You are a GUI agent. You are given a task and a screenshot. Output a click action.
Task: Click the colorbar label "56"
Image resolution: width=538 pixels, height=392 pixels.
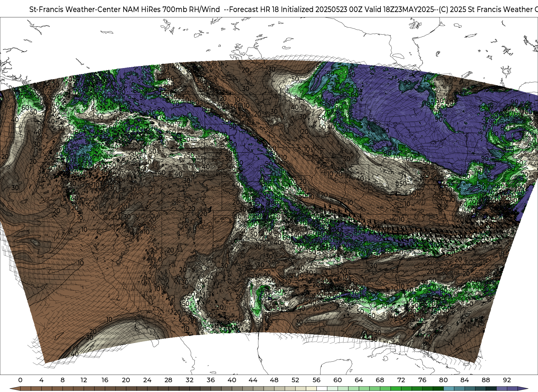coord(316,380)
